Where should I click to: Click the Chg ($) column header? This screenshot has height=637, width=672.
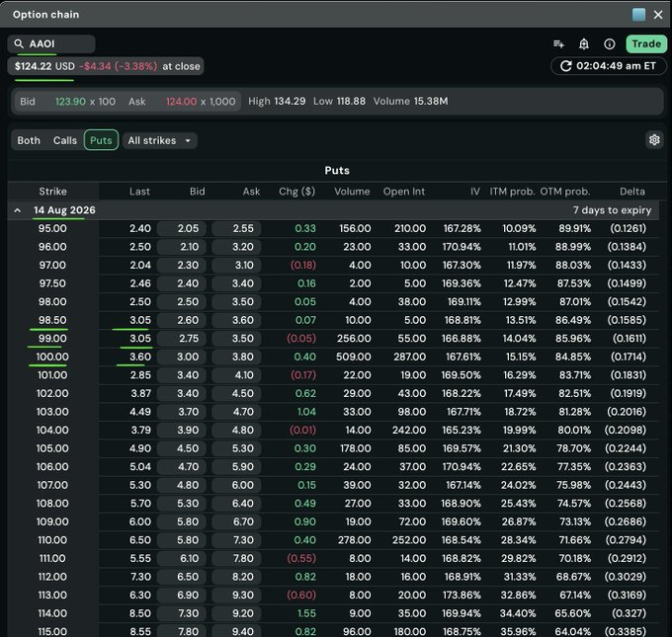click(x=297, y=192)
